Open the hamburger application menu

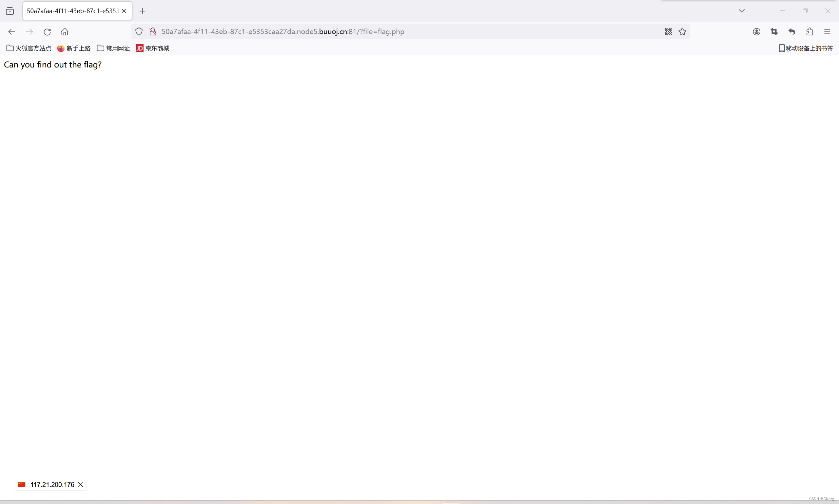coord(827,31)
